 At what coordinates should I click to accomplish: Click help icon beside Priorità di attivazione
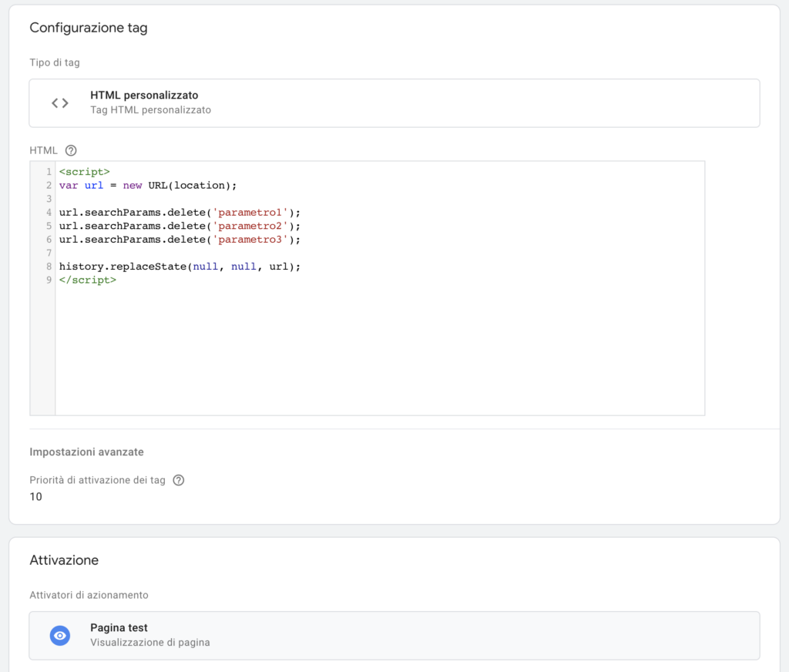[x=179, y=480]
